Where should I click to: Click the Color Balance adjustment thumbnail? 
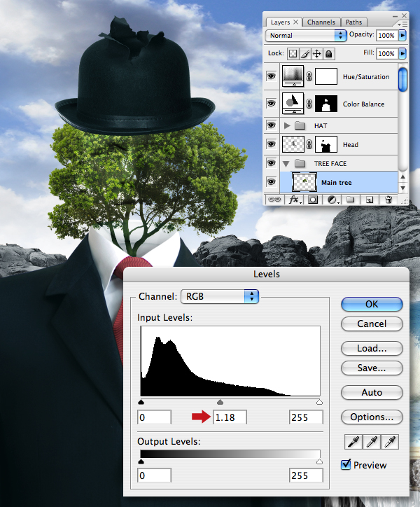click(x=293, y=104)
